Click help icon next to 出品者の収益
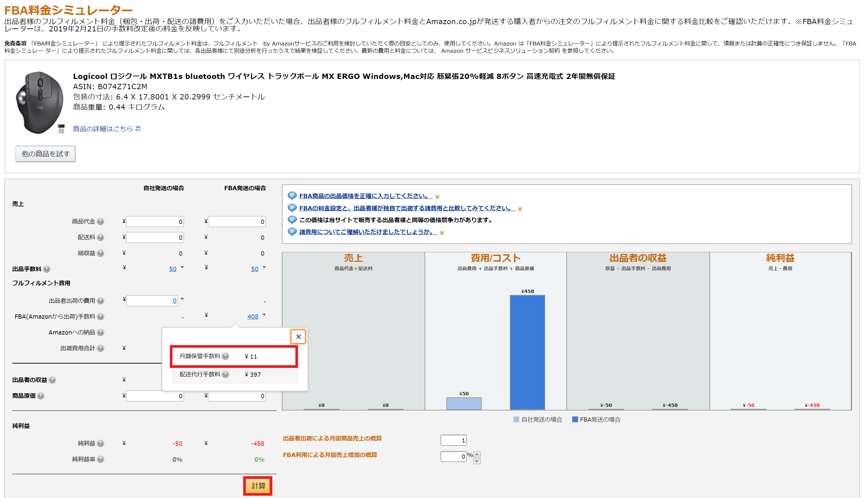868x498 pixels. click(52, 380)
